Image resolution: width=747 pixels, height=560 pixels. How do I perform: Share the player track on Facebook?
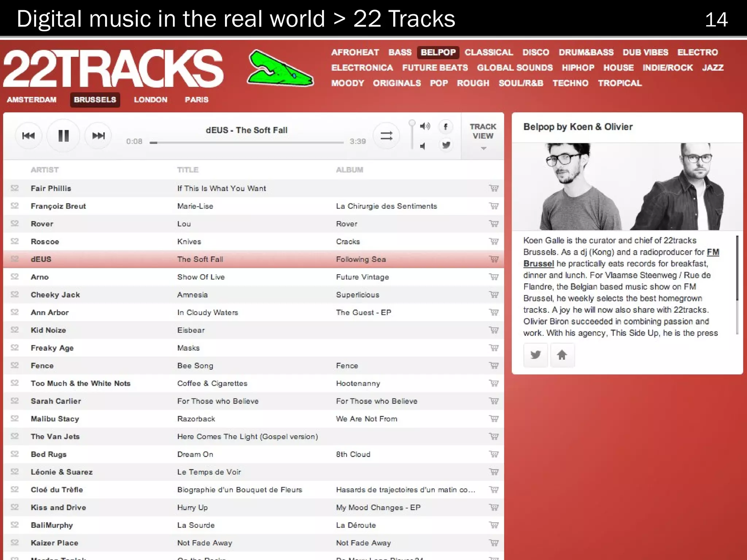tap(446, 127)
